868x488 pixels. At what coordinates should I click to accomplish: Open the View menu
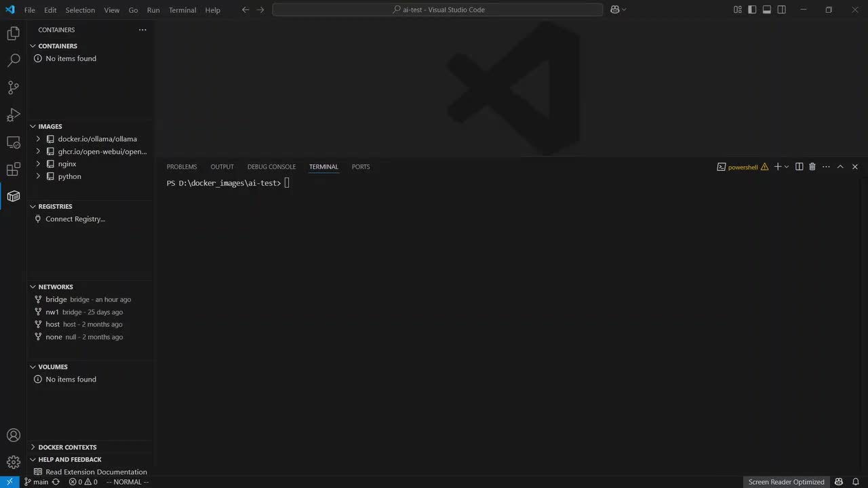pos(112,10)
